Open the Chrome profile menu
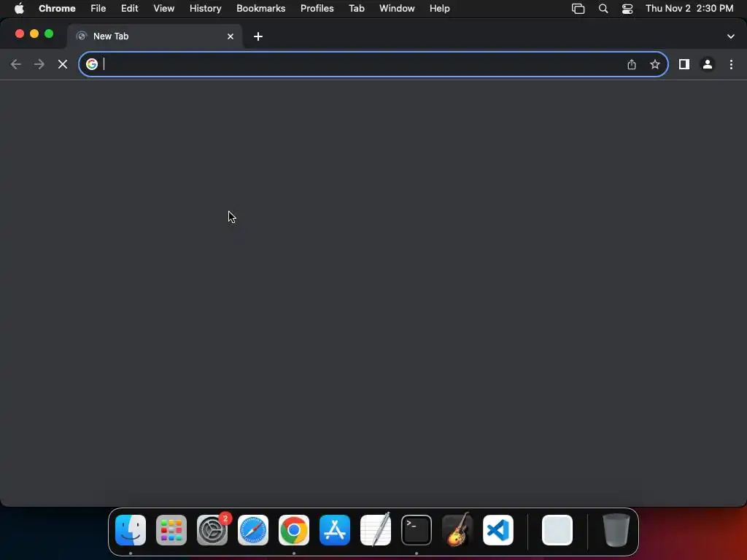 coord(708,64)
